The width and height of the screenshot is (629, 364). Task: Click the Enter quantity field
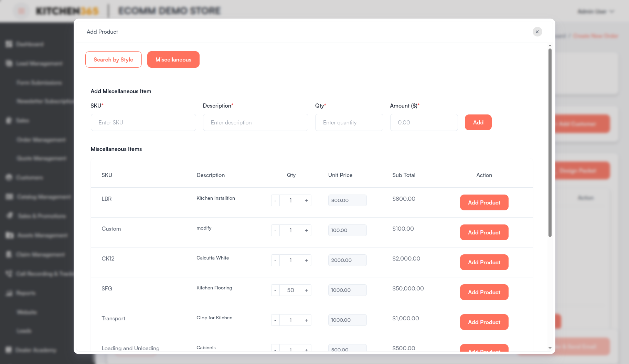click(349, 122)
